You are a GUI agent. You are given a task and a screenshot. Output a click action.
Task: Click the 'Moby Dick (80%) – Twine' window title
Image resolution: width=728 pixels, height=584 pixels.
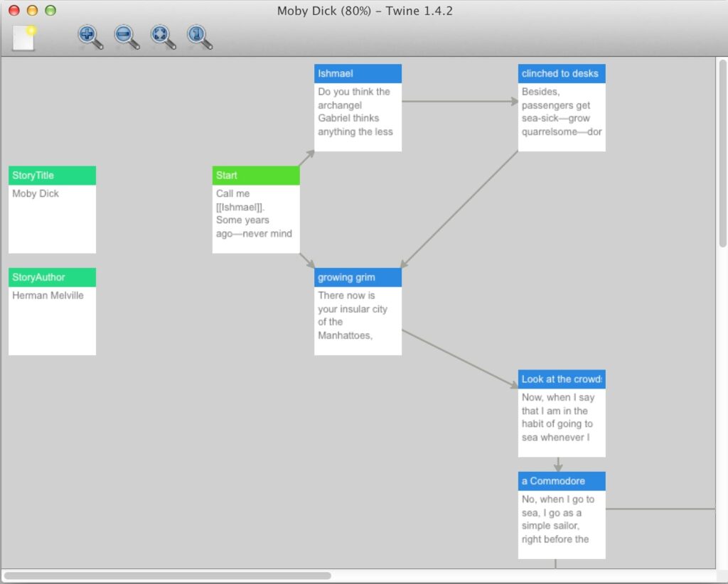pos(364,11)
